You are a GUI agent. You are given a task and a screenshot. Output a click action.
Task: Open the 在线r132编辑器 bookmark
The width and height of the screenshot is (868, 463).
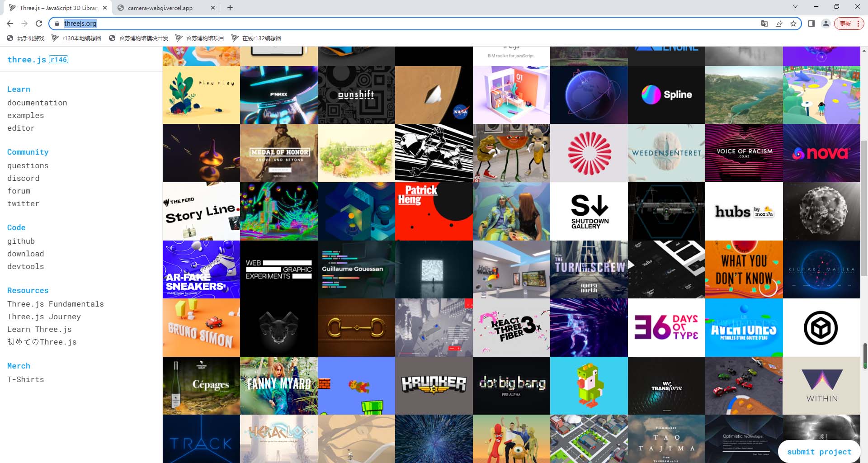256,38
